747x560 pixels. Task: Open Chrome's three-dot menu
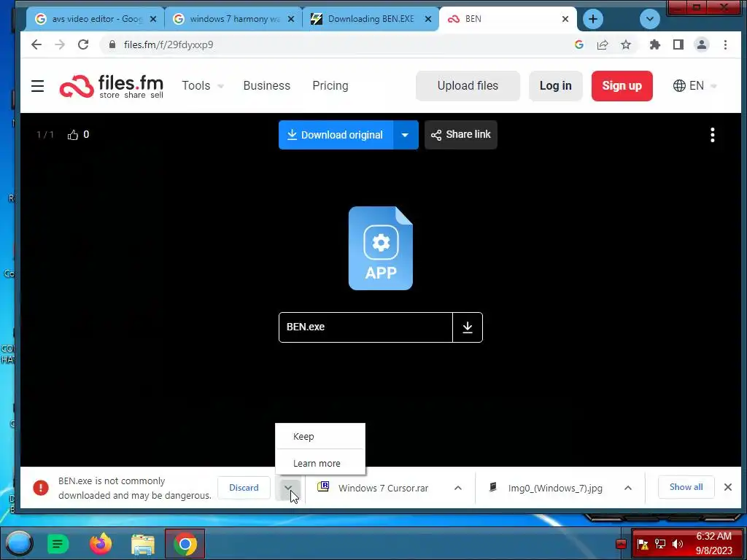pos(725,44)
